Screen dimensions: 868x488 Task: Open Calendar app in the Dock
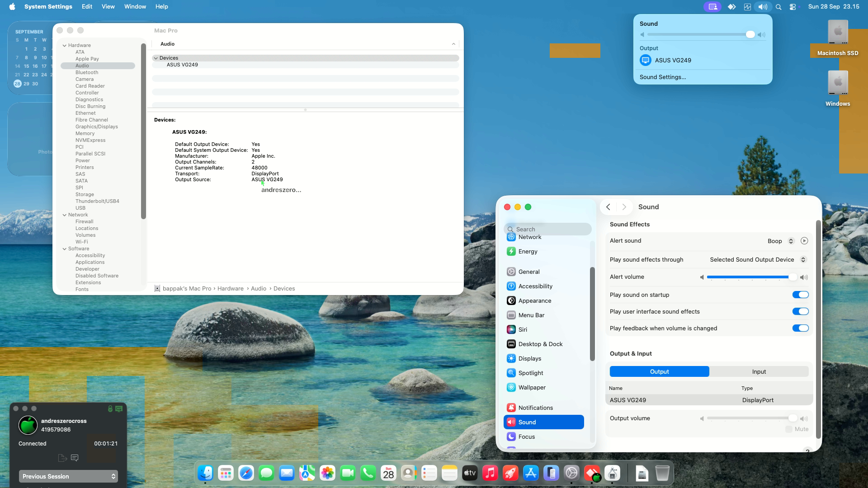(x=388, y=473)
